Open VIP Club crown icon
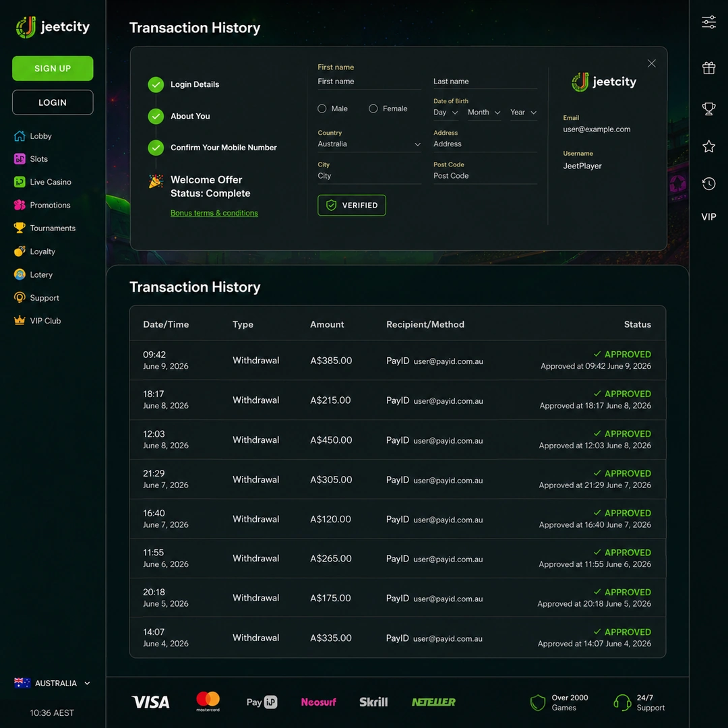The width and height of the screenshot is (728, 728). [20, 320]
